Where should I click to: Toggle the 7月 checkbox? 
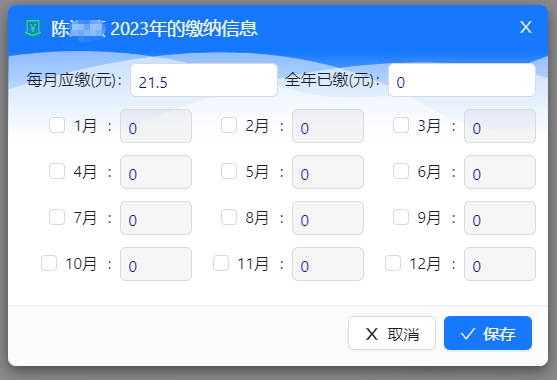coord(57,217)
